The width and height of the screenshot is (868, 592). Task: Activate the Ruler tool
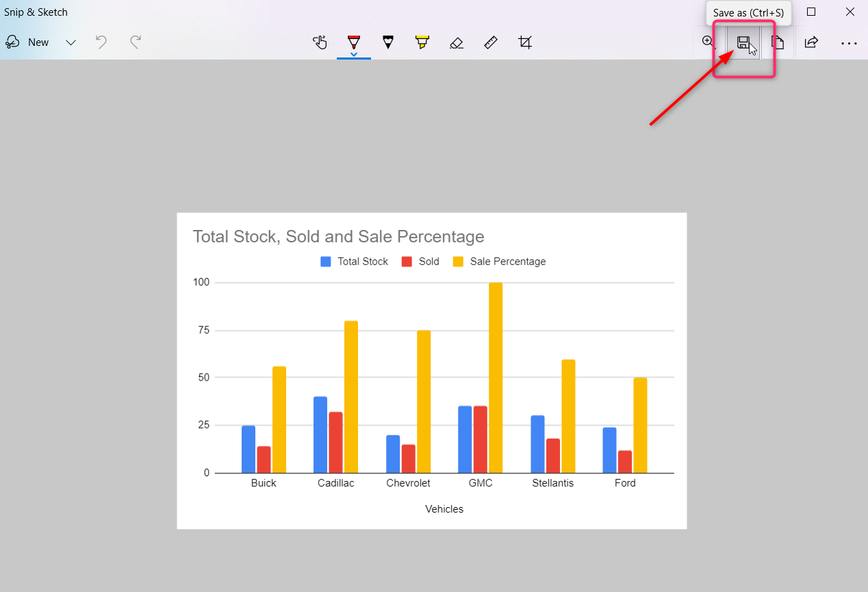point(491,42)
